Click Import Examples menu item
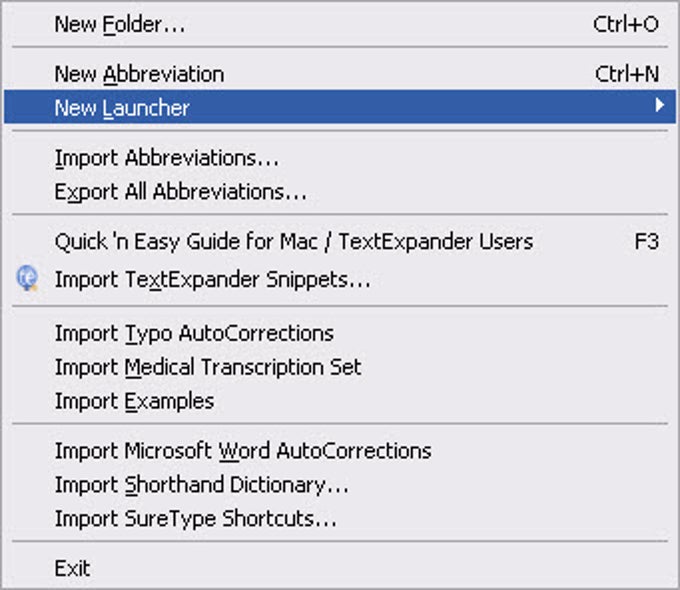 134,401
